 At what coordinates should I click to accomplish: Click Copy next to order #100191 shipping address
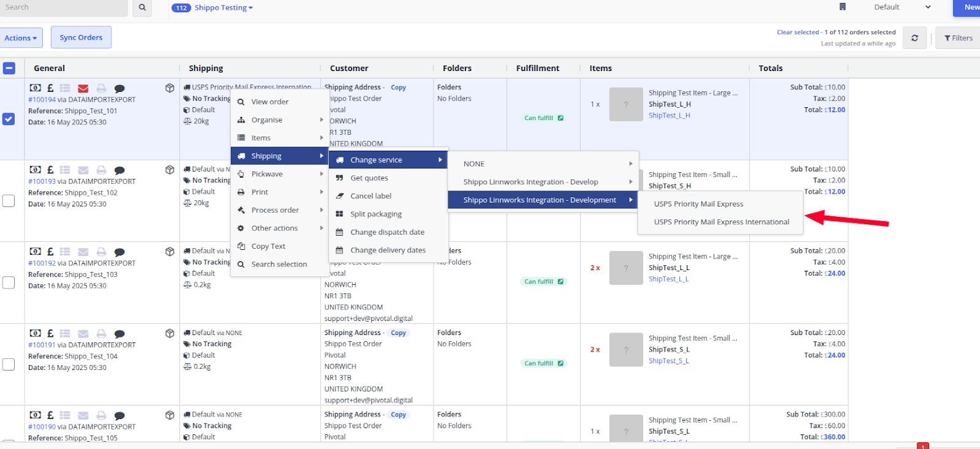tap(398, 333)
